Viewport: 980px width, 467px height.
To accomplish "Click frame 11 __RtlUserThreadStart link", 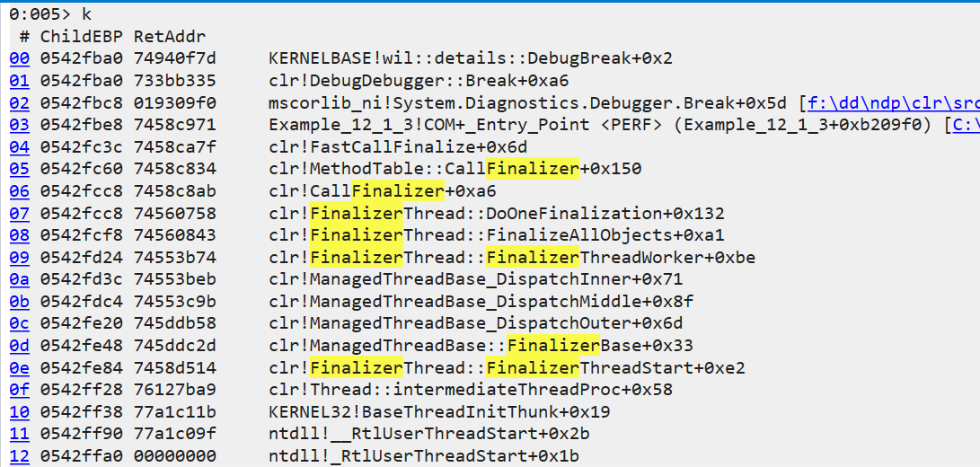I will 20,434.
